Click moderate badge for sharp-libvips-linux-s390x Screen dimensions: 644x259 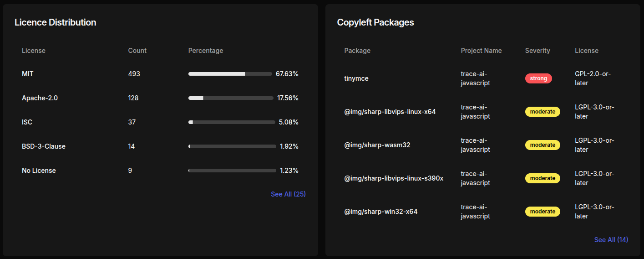[543, 178]
